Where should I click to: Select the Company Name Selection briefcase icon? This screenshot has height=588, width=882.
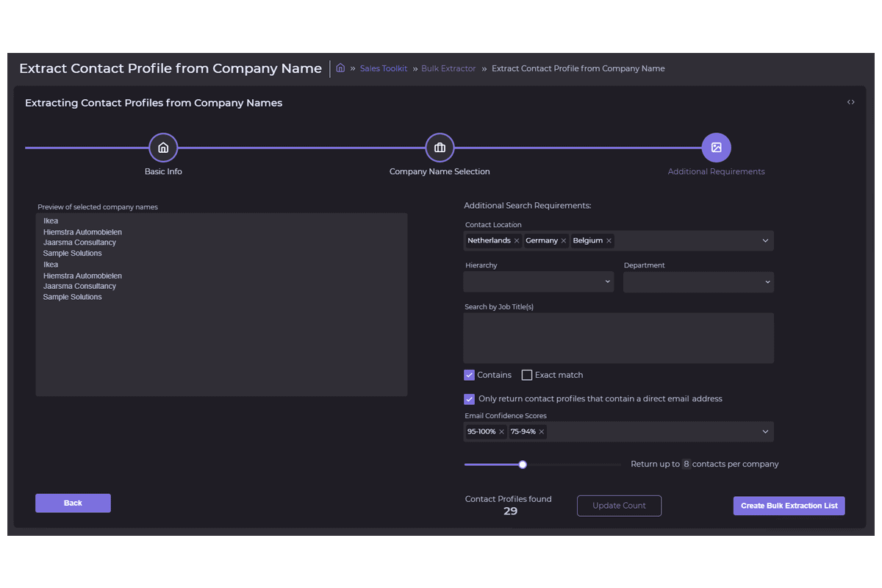tap(440, 148)
